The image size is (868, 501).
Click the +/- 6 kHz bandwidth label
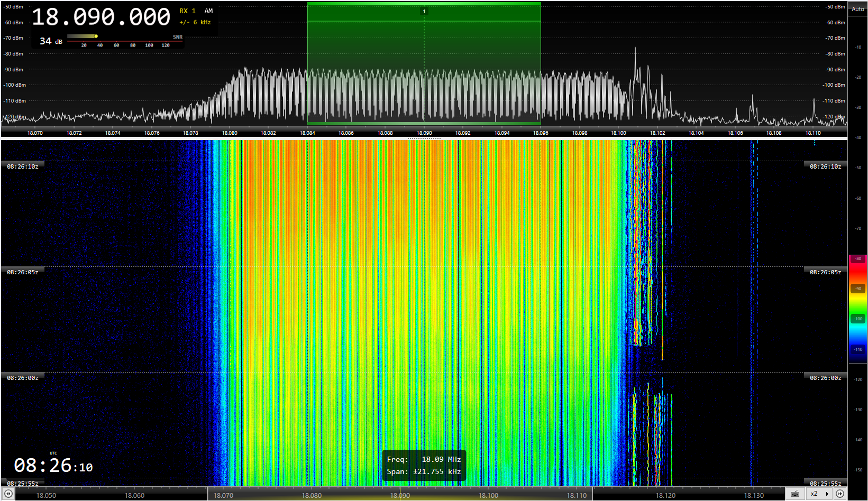click(195, 22)
